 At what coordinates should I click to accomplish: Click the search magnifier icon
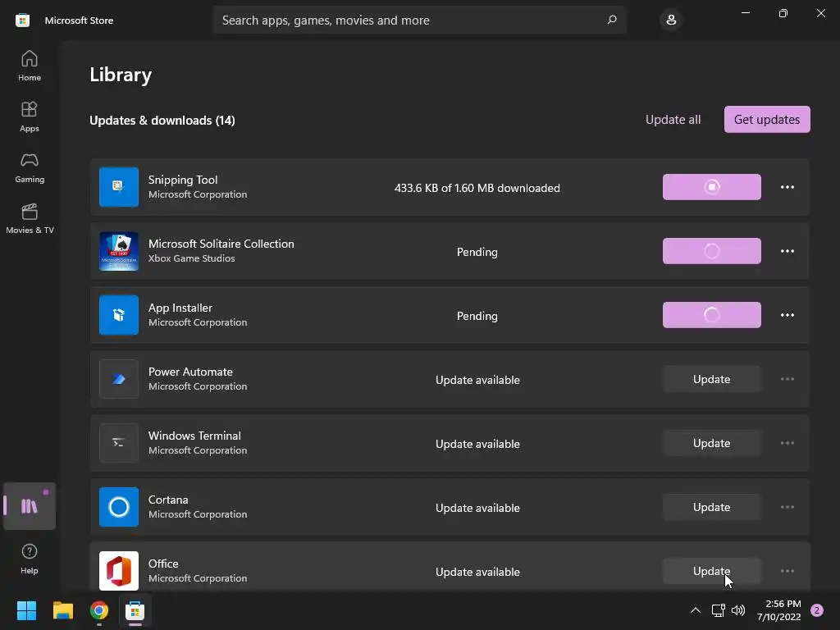point(612,20)
